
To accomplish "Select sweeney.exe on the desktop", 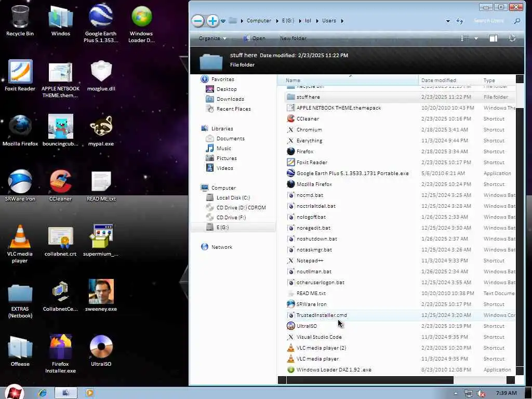I will [101, 296].
